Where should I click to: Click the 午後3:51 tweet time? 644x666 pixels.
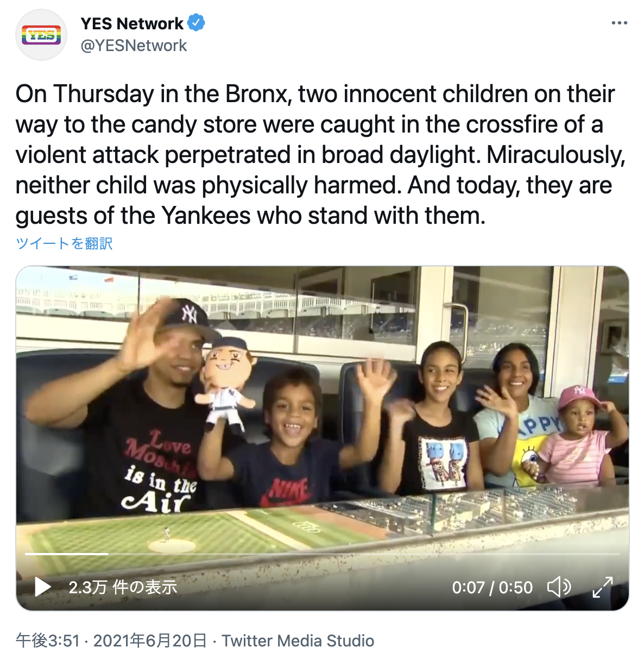(x=48, y=641)
